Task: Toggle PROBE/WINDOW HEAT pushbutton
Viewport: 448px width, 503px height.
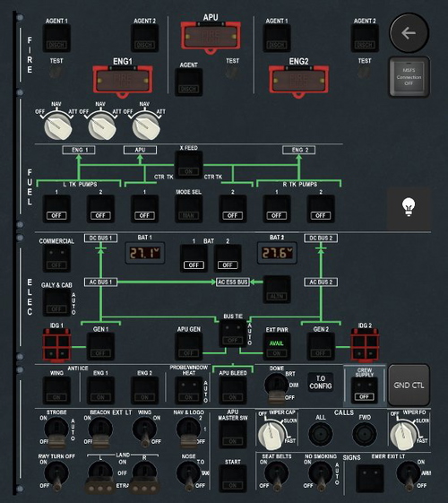Action: coord(189,390)
